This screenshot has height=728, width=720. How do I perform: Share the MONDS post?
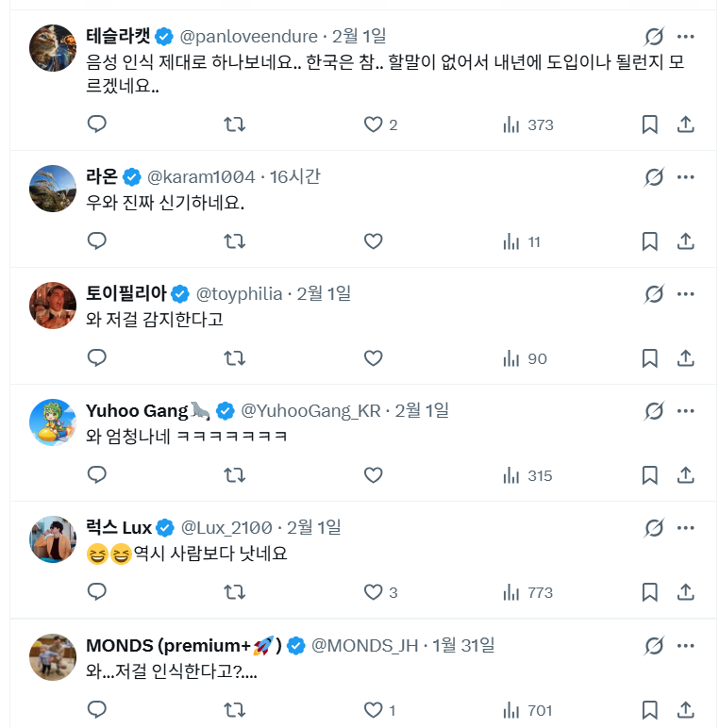click(x=686, y=710)
